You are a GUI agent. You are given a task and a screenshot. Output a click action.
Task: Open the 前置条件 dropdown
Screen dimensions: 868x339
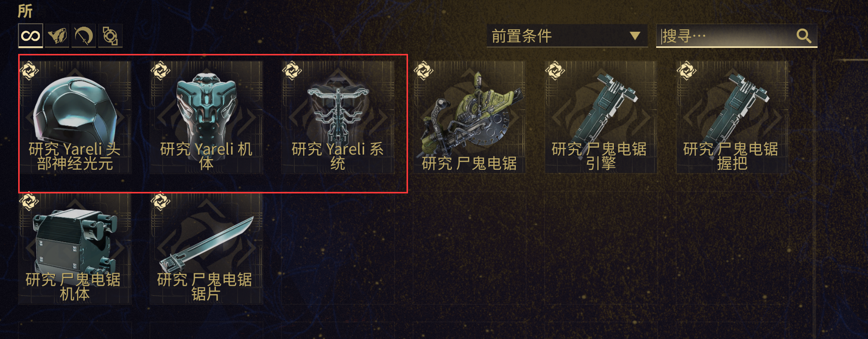567,36
